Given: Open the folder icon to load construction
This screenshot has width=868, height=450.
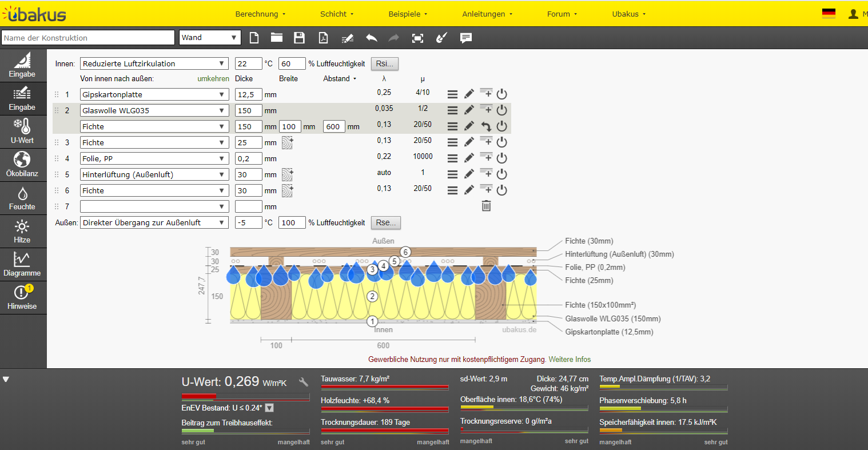Looking at the screenshot, I should tap(277, 38).
